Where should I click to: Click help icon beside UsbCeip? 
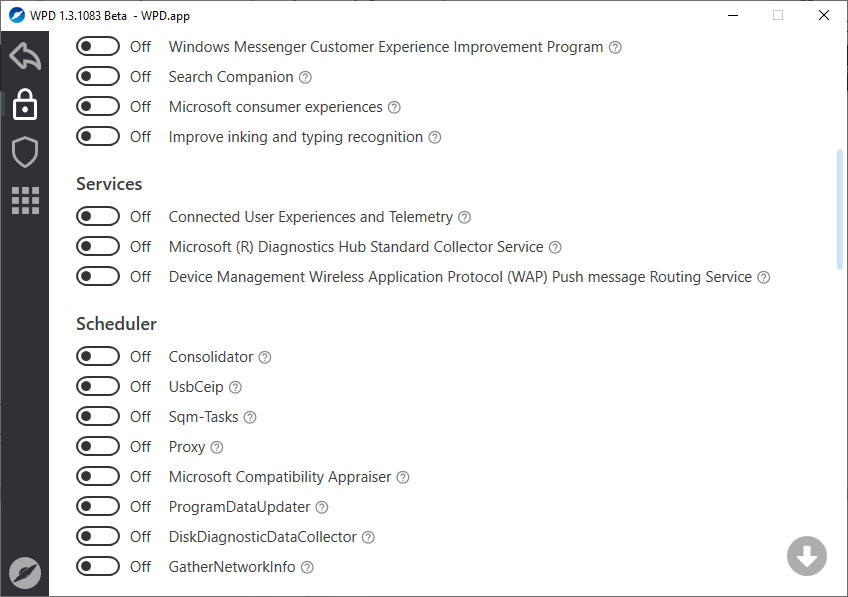(x=235, y=387)
